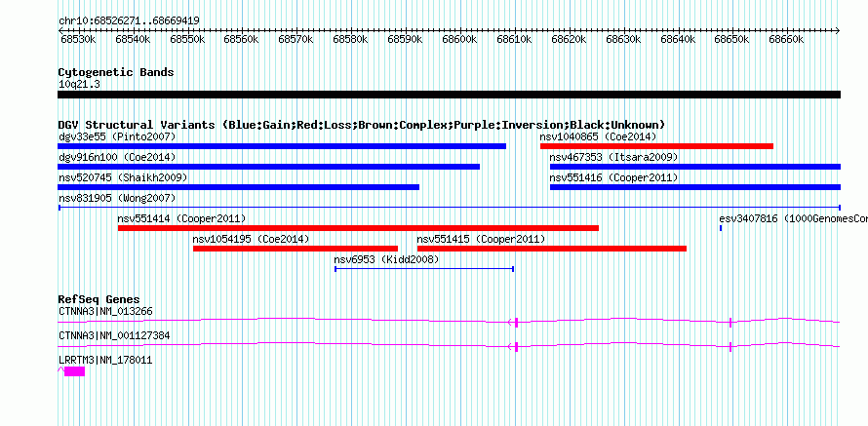Click the dgv33e55 (Pinto2007) blue gain bar
The width and height of the screenshot is (868, 426).
coord(282,146)
